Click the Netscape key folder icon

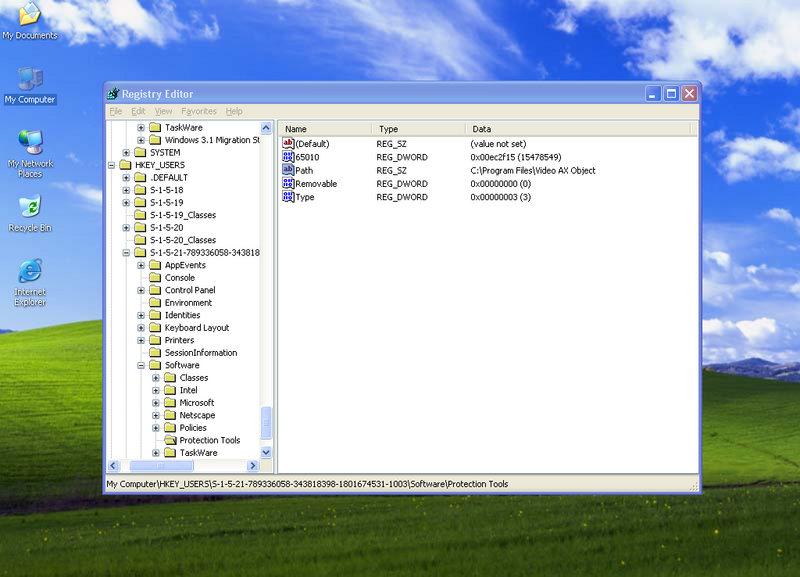[170, 415]
